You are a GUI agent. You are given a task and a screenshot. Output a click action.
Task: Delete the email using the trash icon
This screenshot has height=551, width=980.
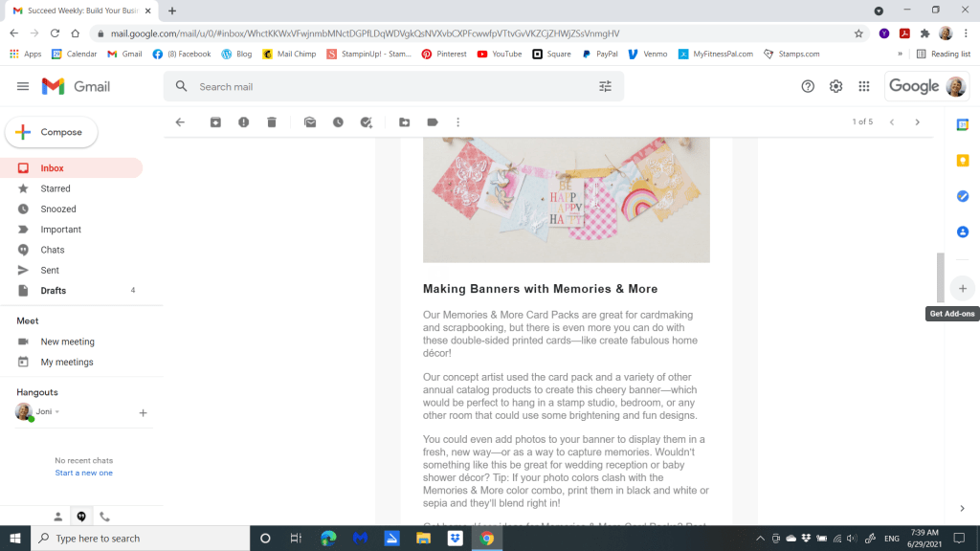click(x=272, y=122)
